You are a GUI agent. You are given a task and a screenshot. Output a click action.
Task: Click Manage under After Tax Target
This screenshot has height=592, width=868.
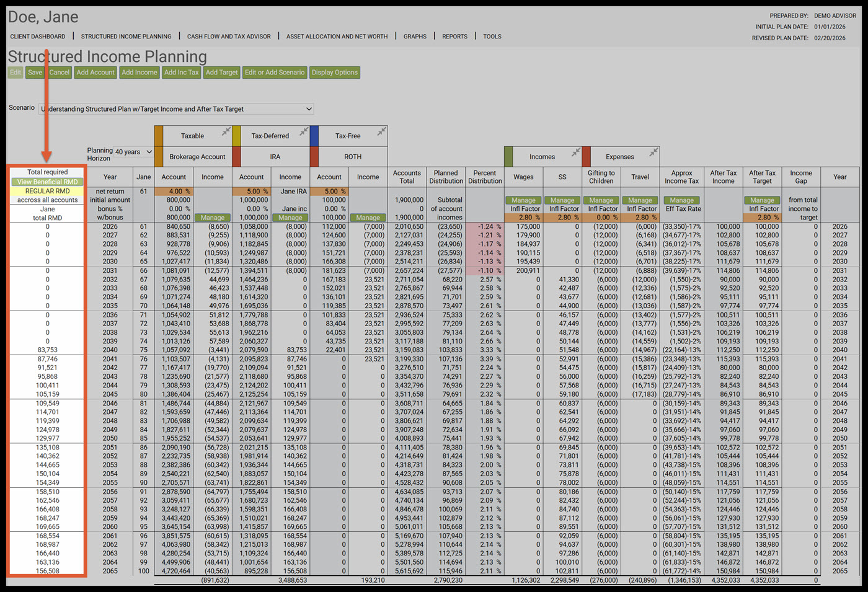[x=763, y=200]
